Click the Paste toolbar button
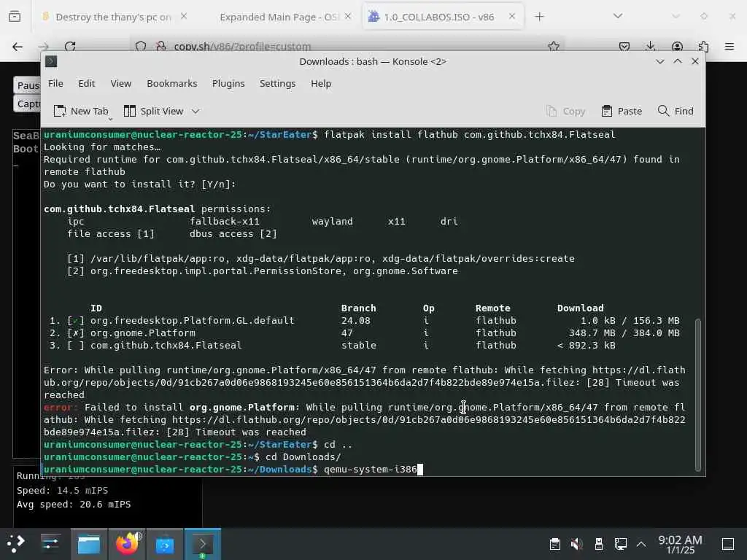The height and width of the screenshot is (560, 747). click(x=622, y=111)
